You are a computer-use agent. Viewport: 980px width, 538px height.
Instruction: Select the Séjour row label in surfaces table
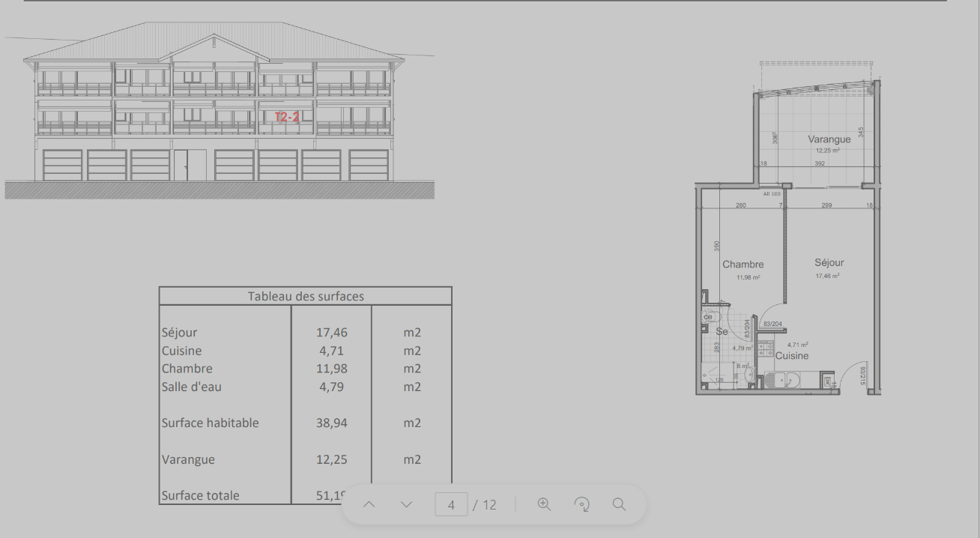point(180,333)
